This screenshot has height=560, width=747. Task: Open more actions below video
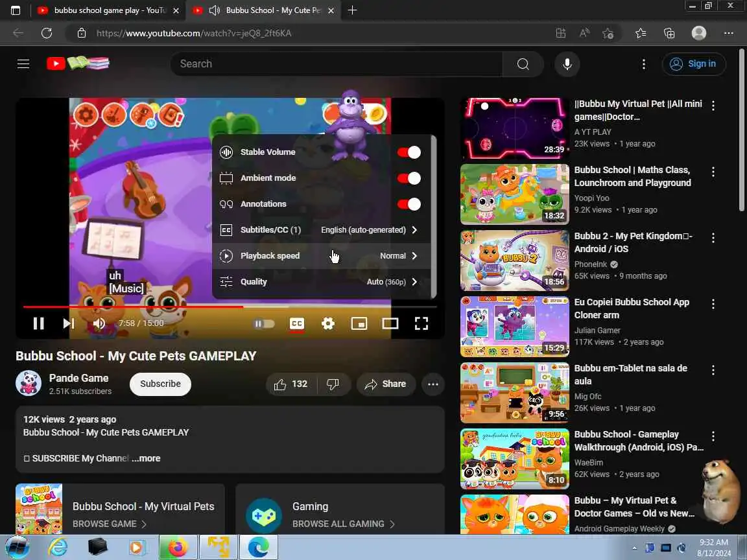[x=433, y=384]
